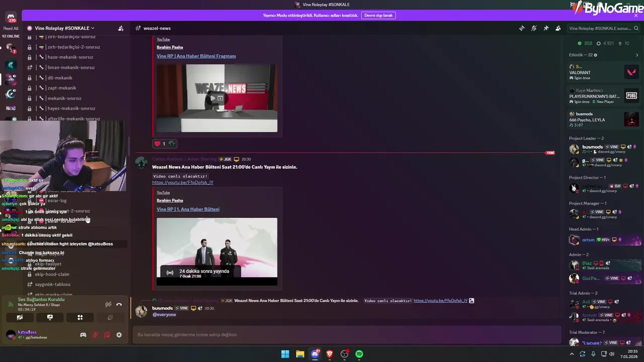Open the soundboard button in voice panel
644x362 pixels.
pos(110,317)
